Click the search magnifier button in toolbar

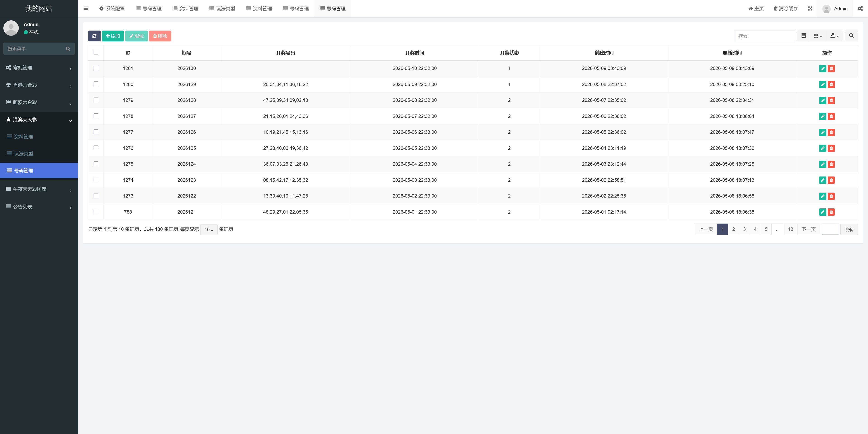[851, 36]
